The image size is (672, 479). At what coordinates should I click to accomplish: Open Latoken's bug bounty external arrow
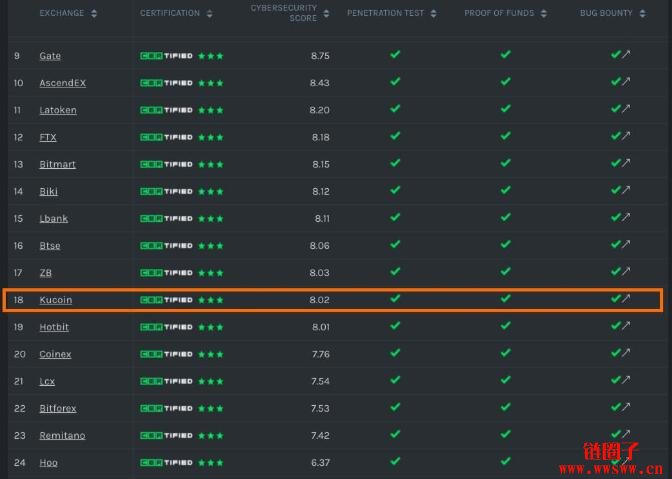point(626,108)
